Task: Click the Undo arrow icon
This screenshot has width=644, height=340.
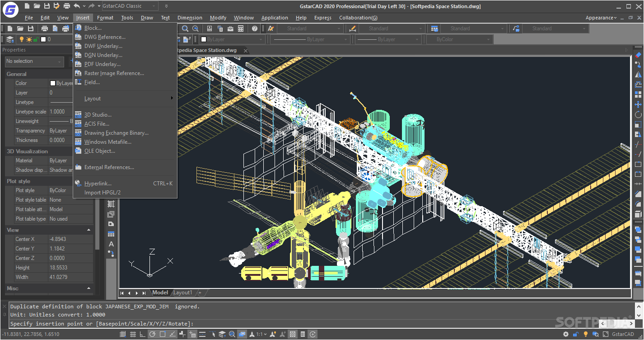Action: [77, 6]
